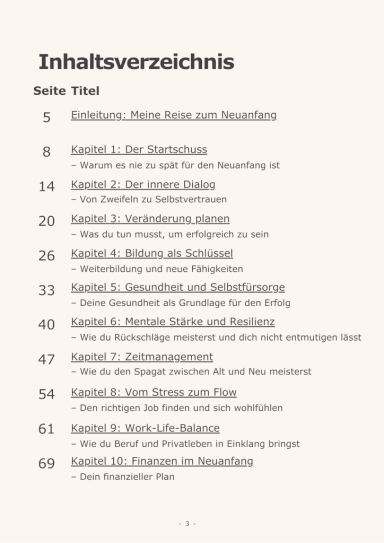Open Kapitel 5: Gesundheit und Selbstfürsorge

coord(178,287)
